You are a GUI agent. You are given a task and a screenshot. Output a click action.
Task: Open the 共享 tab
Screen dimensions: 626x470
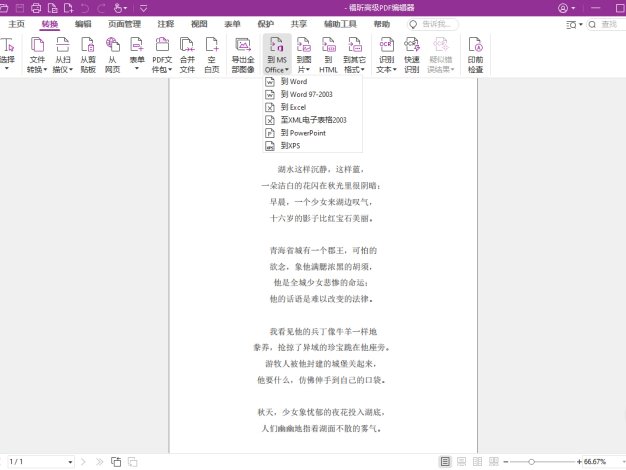(299, 24)
